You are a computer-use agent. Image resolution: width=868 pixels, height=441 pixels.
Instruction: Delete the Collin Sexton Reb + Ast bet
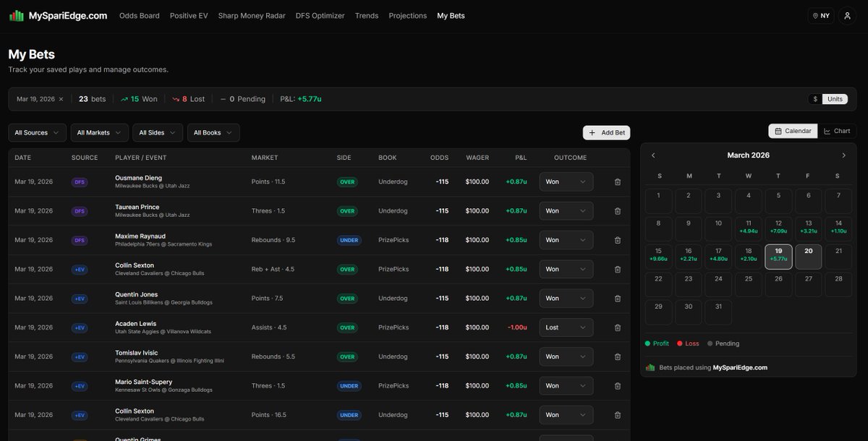point(617,269)
